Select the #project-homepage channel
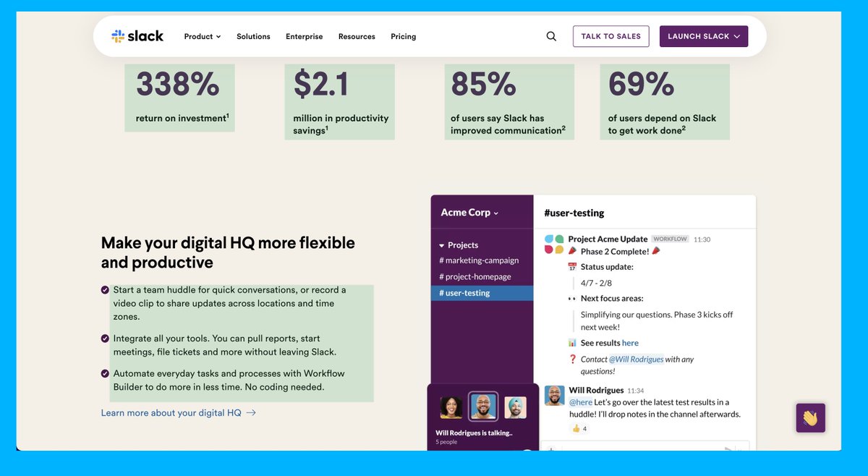The height and width of the screenshot is (476, 868). [x=482, y=276]
